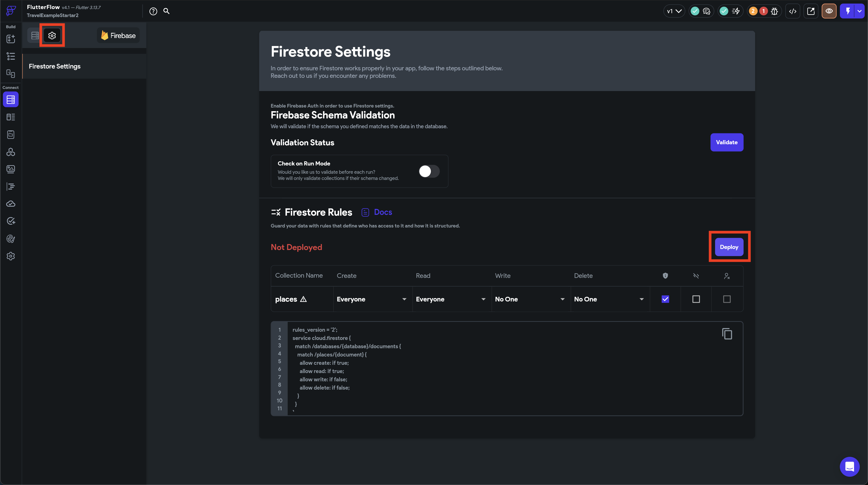Check the last checkbox in places row
This screenshot has height=485, width=868.
click(x=727, y=299)
